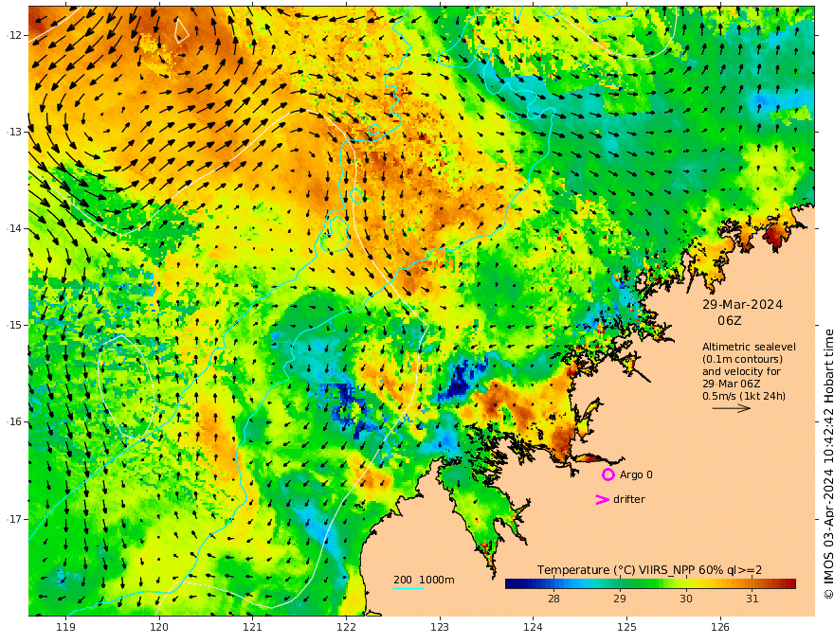834x644 pixels.
Task: Click longitude axis label 119
Action: (65, 627)
